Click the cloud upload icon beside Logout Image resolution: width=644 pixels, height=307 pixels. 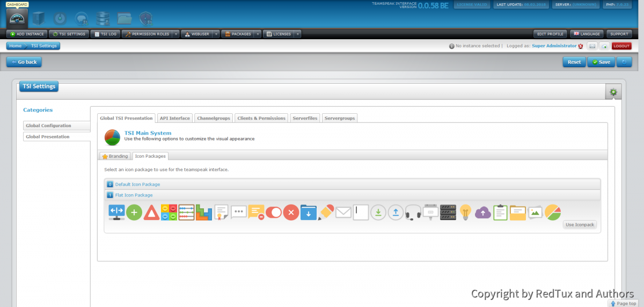(604, 46)
